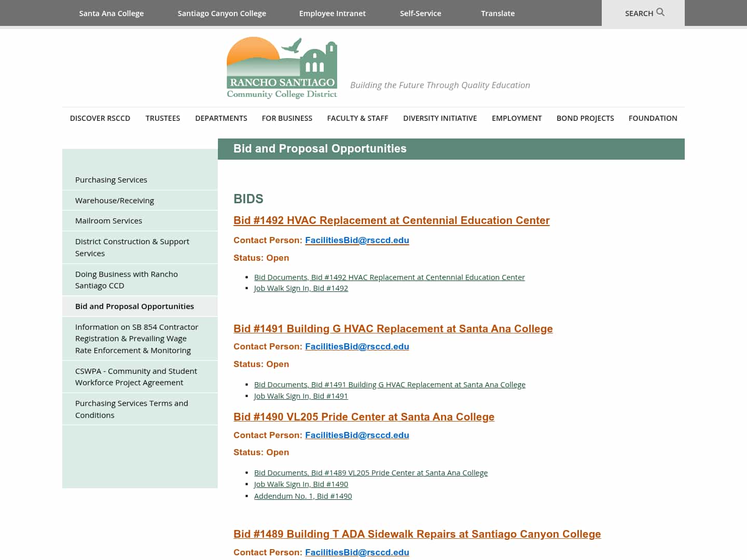The height and width of the screenshot is (560, 747).
Task: Open Purchasing Services sidebar page
Action: click(x=111, y=179)
